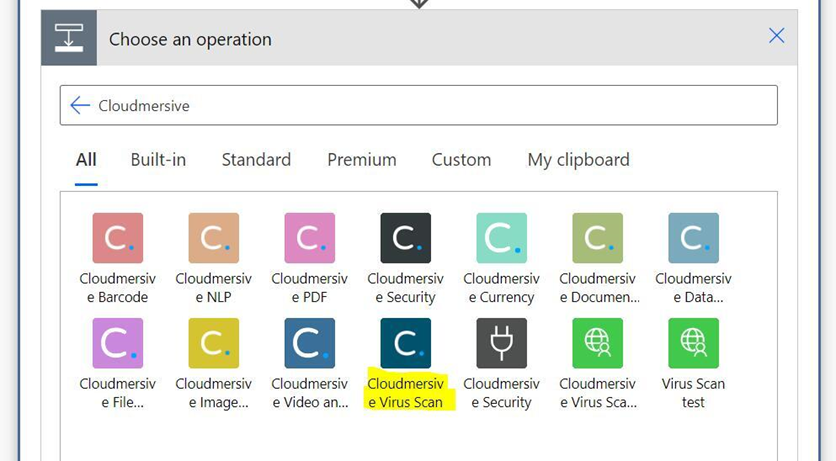Open the Custom tab

(x=461, y=159)
